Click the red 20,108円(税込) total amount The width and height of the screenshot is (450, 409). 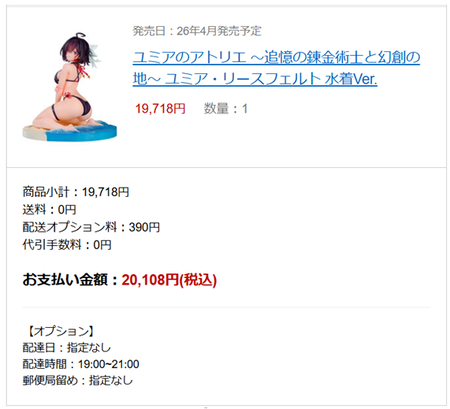pyautogui.click(x=169, y=280)
